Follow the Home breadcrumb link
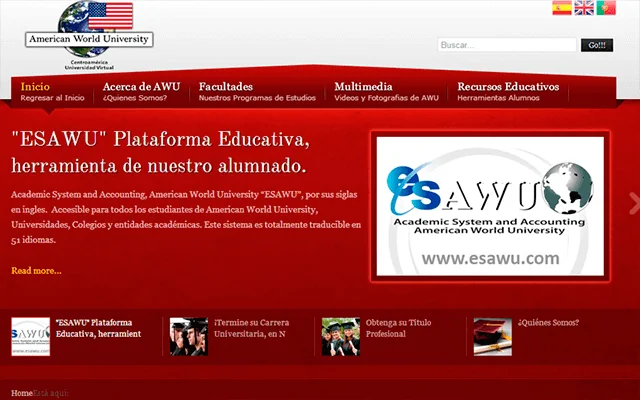The height and width of the screenshot is (400, 640). (x=22, y=393)
